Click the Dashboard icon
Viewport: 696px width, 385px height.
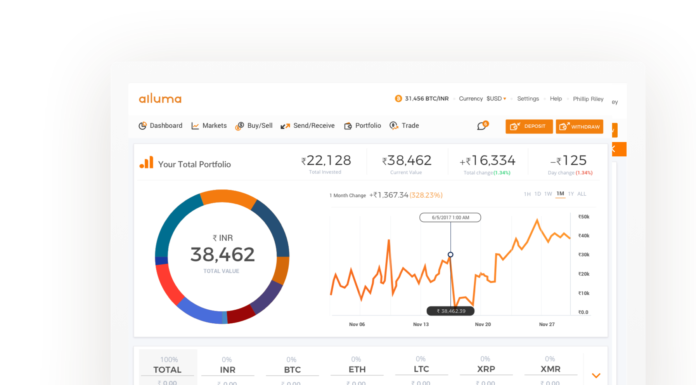(142, 126)
